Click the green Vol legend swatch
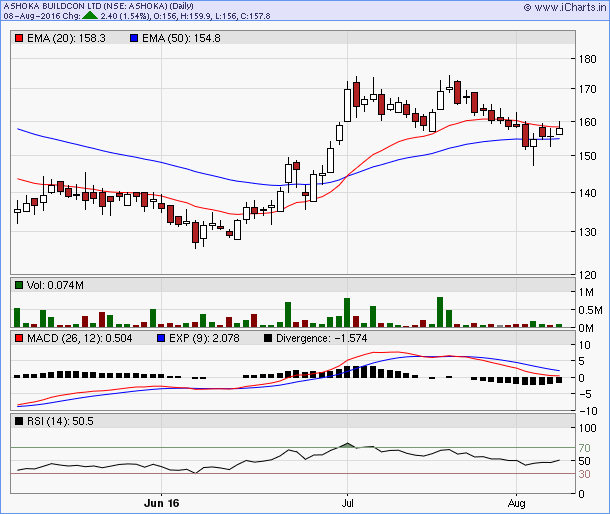The image size is (610, 514). [19, 285]
